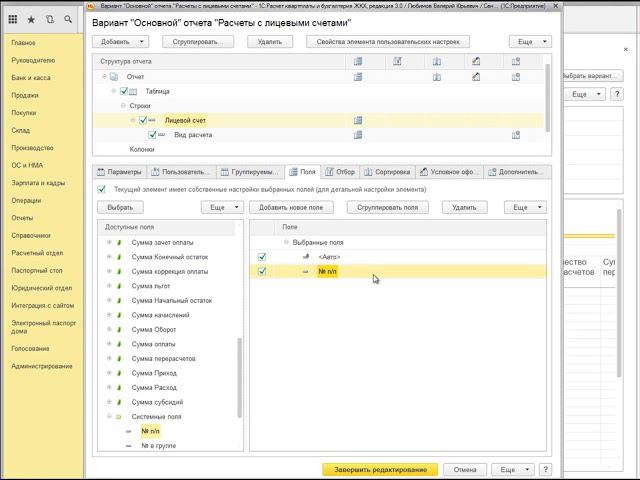
Task: Click additional settings column header icon
Action: (x=516, y=61)
